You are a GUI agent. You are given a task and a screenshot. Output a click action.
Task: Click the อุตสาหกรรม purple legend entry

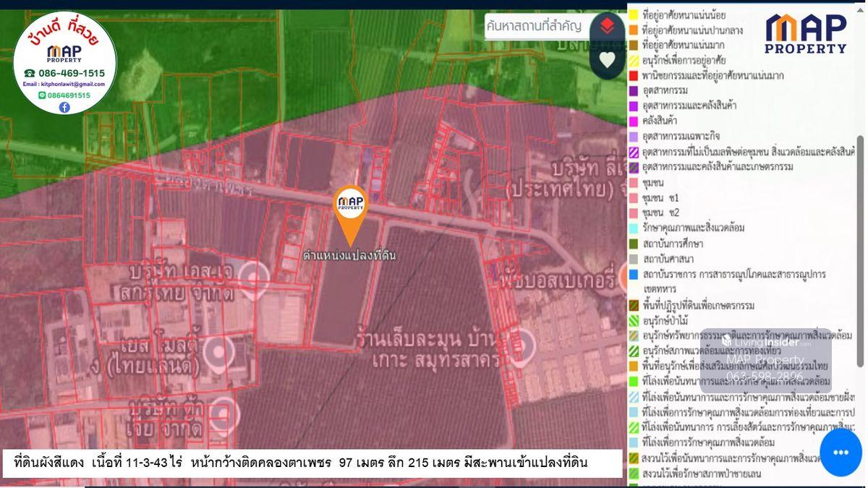pos(665,90)
